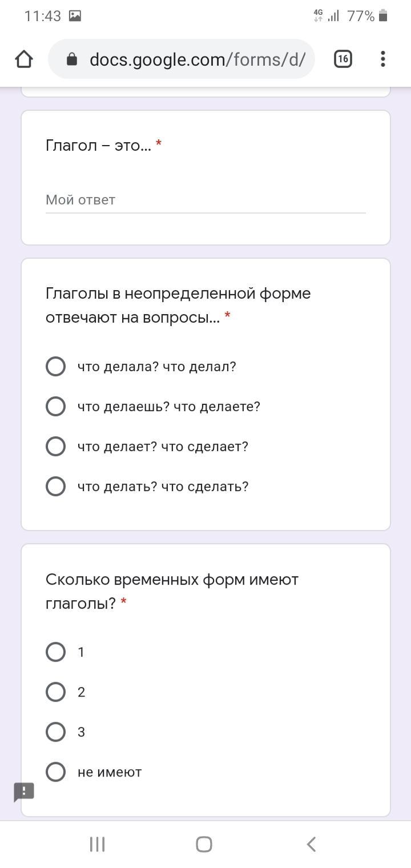Select answer 1 for verb tense forms
Image resolution: width=411 pixels, height=868 pixels.
[x=55, y=652]
